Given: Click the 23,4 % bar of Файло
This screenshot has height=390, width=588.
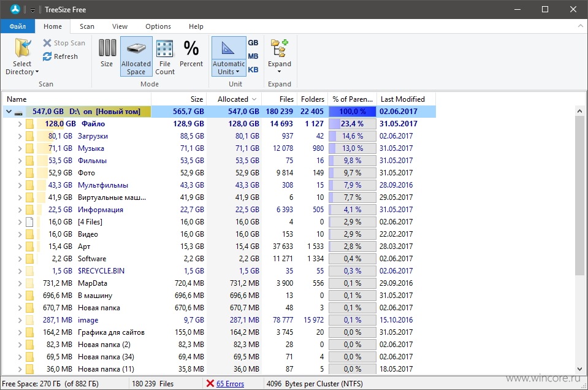Looking at the screenshot, I should pyautogui.click(x=353, y=124).
